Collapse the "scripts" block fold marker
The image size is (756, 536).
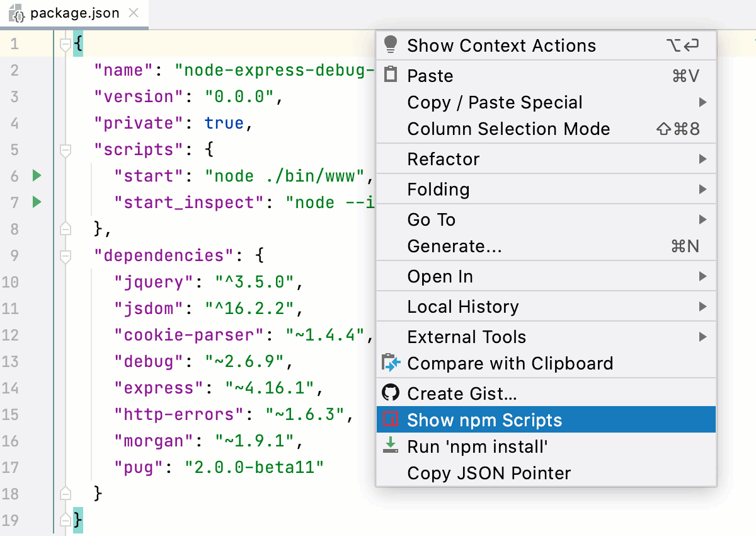(65, 149)
